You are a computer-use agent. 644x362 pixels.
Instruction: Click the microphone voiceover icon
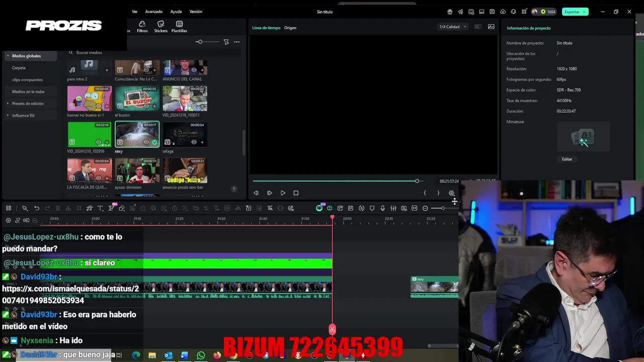pyautogui.click(x=382, y=208)
